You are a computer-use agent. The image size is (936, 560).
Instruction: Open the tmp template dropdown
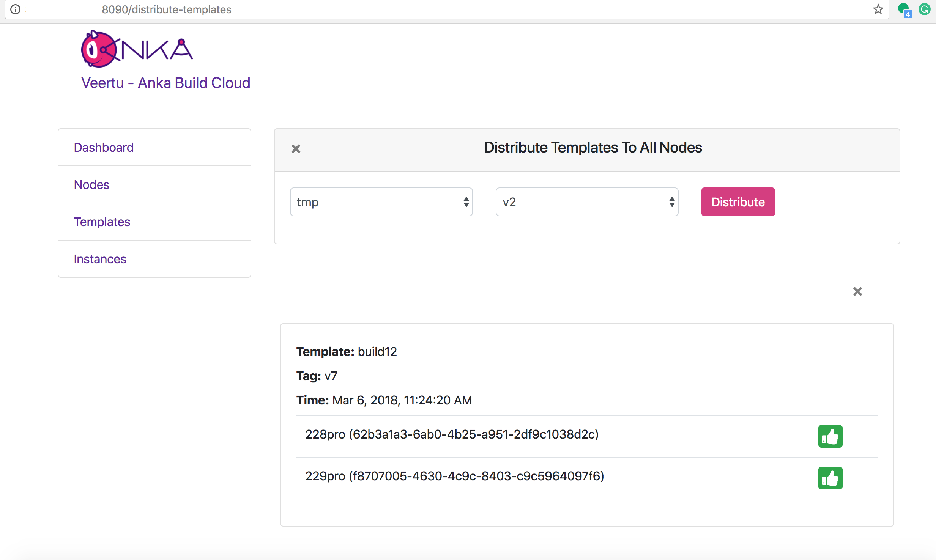pyautogui.click(x=381, y=202)
